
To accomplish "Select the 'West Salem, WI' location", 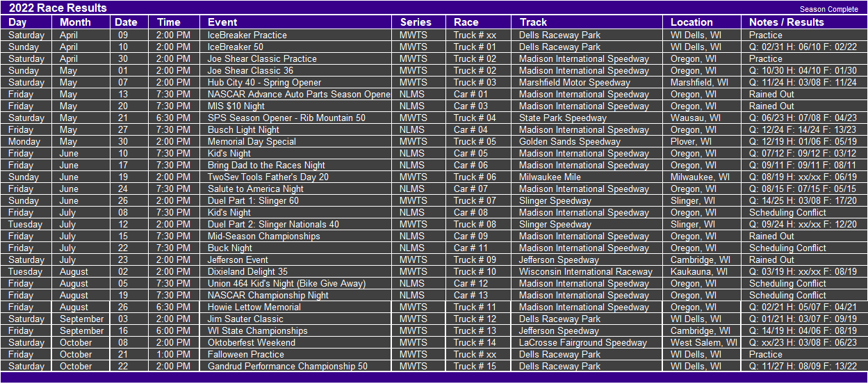I will [704, 342].
